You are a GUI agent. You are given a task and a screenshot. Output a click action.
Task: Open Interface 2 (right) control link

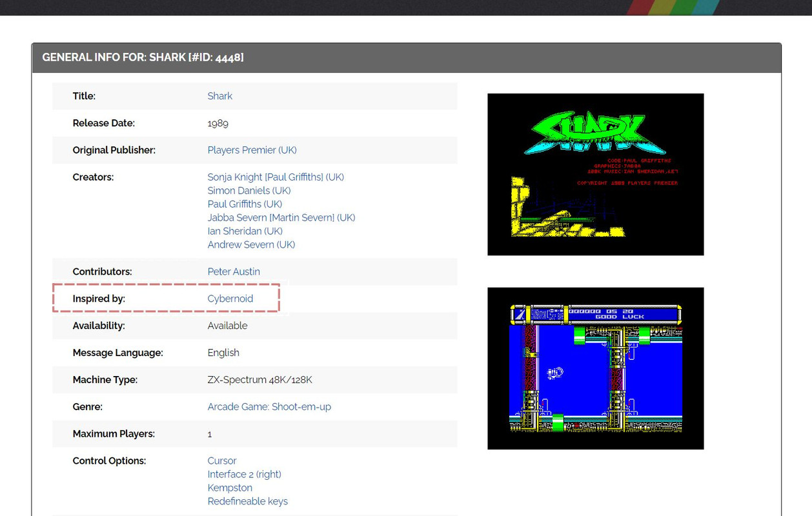[244, 475]
